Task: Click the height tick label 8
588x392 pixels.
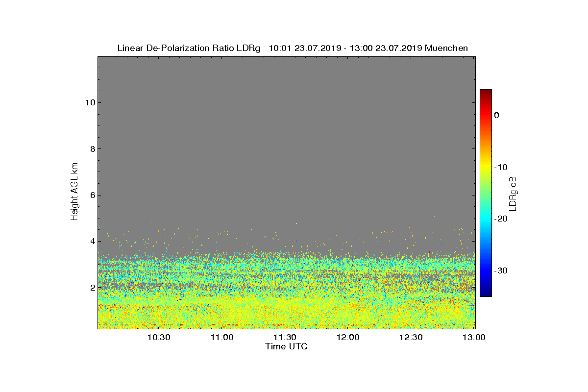Action: click(x=92, y=149)
